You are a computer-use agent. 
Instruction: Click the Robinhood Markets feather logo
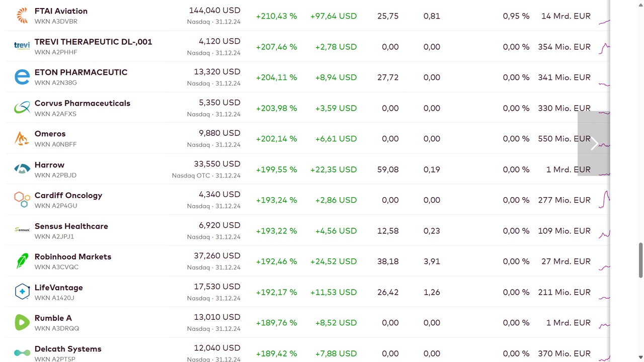coord(22,261)
